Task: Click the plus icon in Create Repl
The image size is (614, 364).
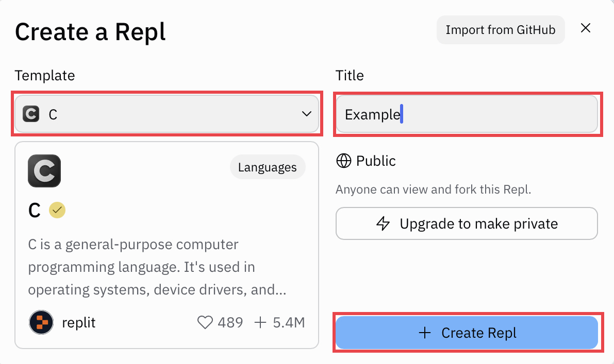Action: tap(424, 333)
